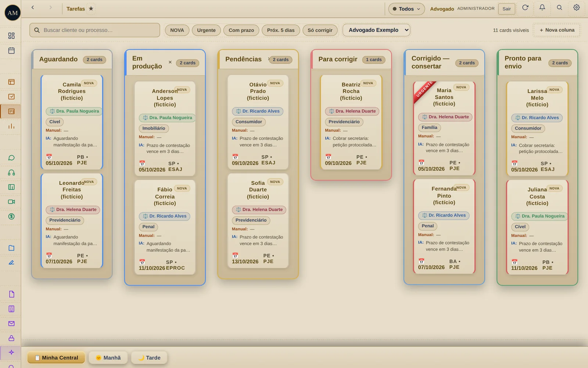
Task: Open the dashboard grid icon in sidebar
Action: [x=11, y=36]
